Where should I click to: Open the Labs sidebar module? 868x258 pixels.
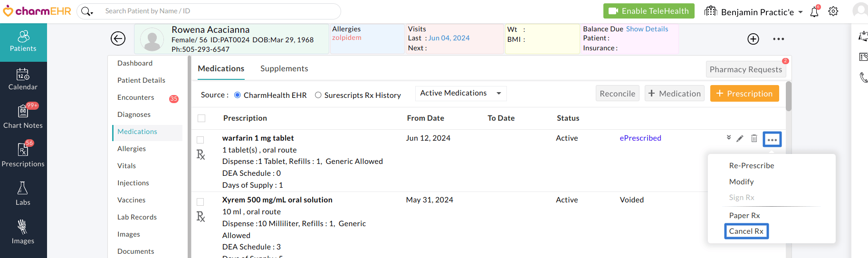point(23,194)
